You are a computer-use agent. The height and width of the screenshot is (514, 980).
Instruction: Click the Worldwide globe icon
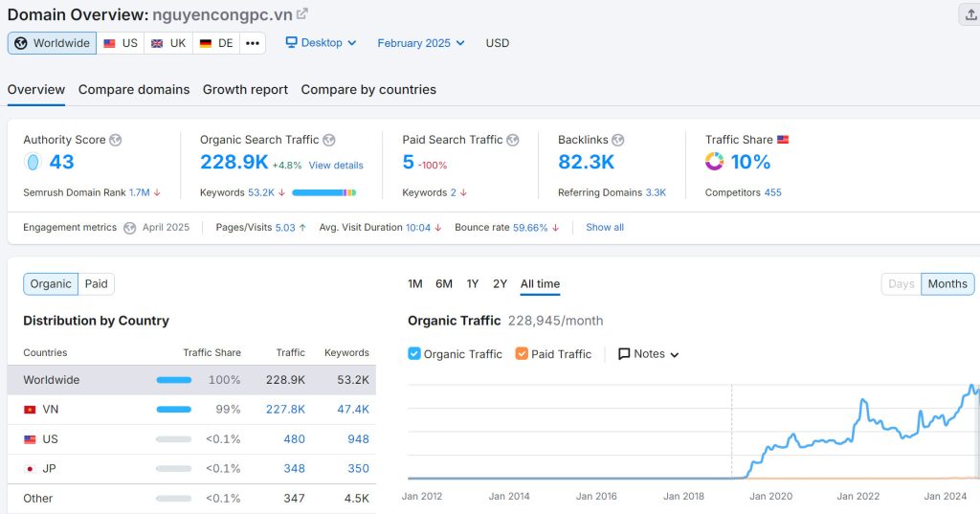(21, 43)
